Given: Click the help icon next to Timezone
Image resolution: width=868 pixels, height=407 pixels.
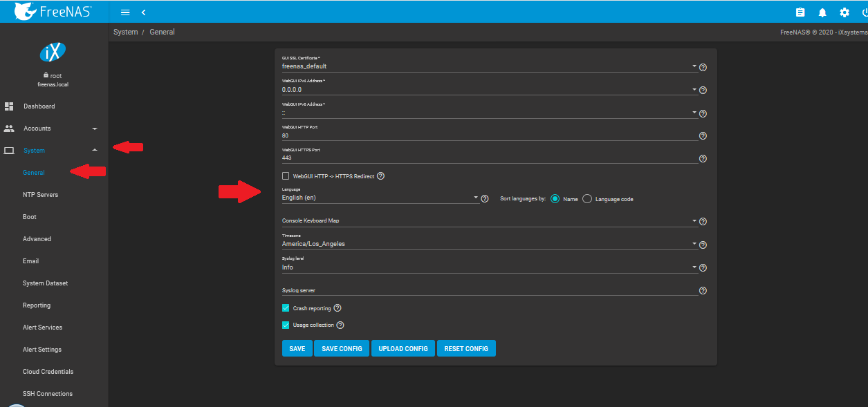Looking at the screenshot, I should (703, 245).
